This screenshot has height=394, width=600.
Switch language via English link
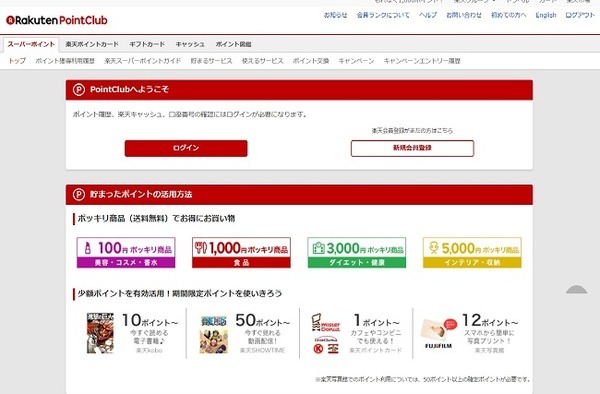tap(546, 15)
